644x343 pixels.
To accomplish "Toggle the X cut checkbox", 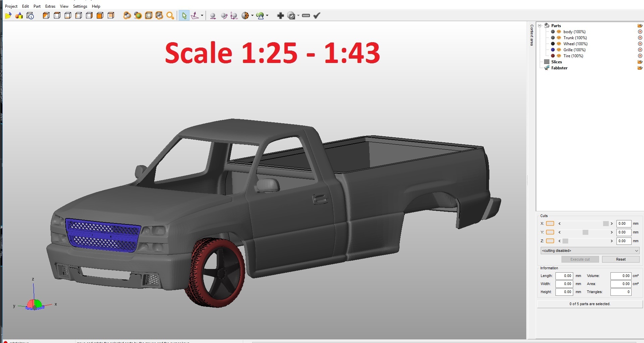I will 550,223.
